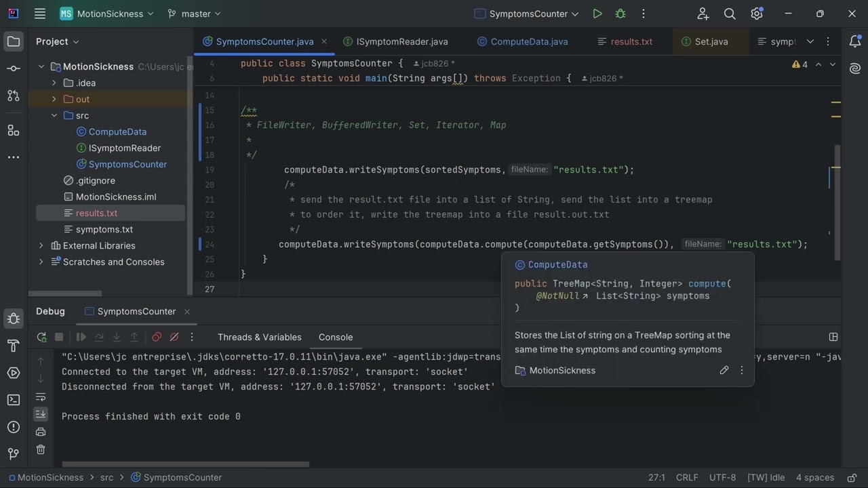The image size is (868, 488).
Task: Debug SymptomsCounter with bug button
Action: pyautogui.click(x=620, y=14)
